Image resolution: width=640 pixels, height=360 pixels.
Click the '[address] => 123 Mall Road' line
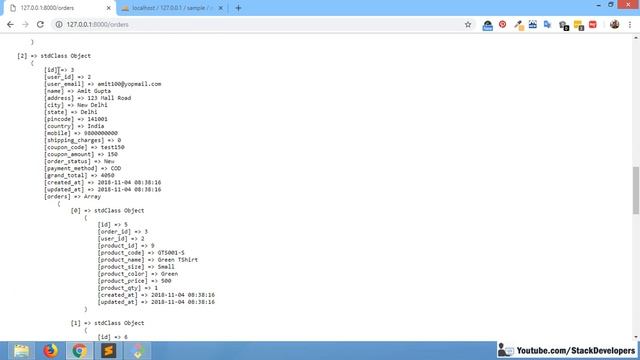coord(87,98)
